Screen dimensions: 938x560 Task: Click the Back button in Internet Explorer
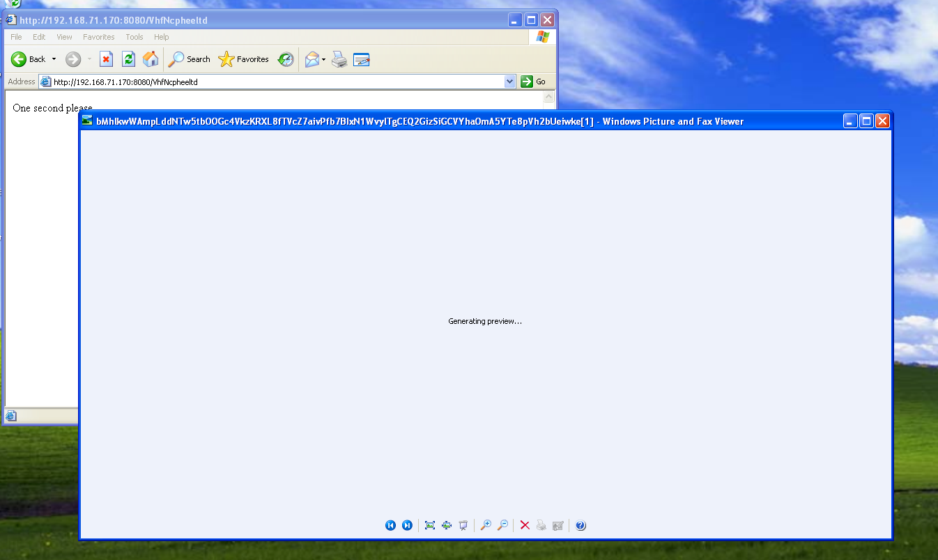click(29, 59)
